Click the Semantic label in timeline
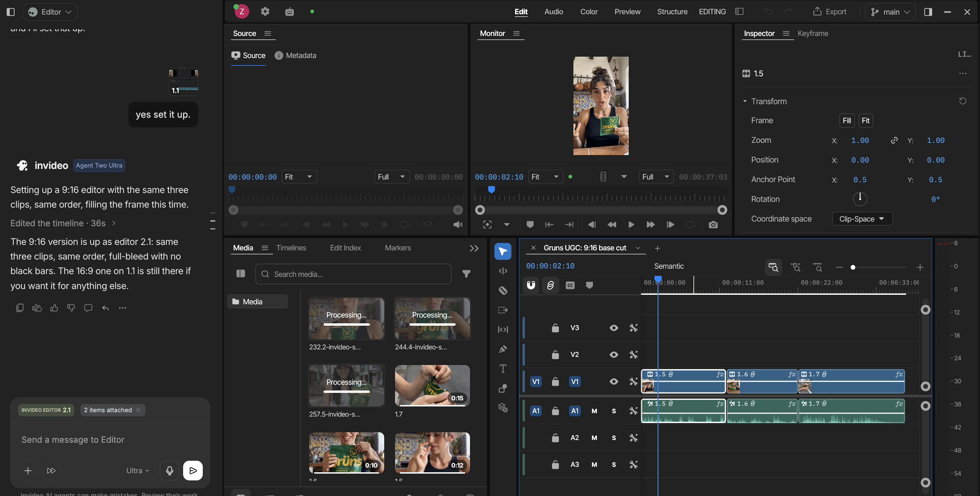Image resolution: width=980 pixels, height=496 pixels. [668, 266]
